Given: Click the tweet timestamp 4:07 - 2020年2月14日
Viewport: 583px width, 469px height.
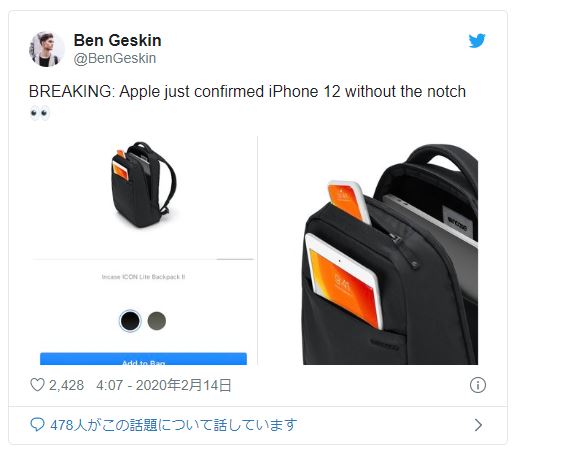Looking at the screenshot, I should coord(164,385).
